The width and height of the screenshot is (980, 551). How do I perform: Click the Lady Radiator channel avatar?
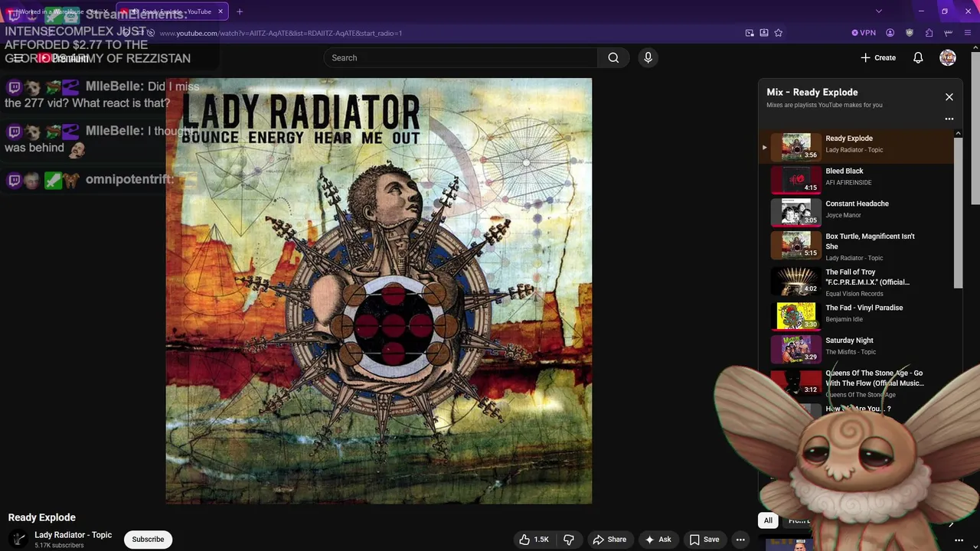(18, 540)
